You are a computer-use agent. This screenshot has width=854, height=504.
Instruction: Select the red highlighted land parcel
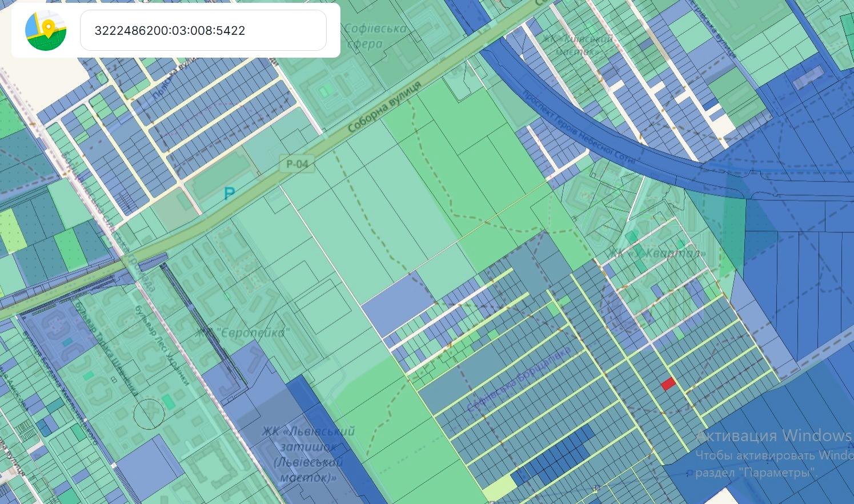click(x=668, y=384)
